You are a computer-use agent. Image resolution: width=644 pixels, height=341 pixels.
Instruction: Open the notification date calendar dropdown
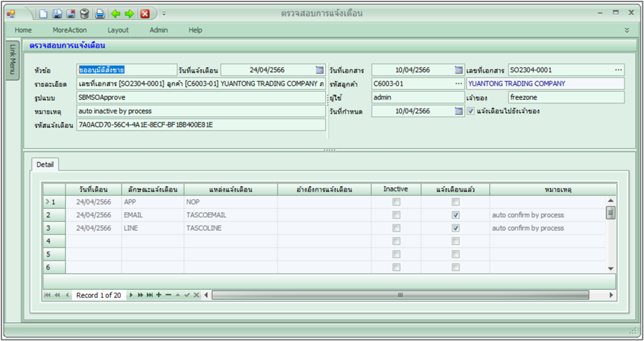pyautogui.click(x=320, y=71)
